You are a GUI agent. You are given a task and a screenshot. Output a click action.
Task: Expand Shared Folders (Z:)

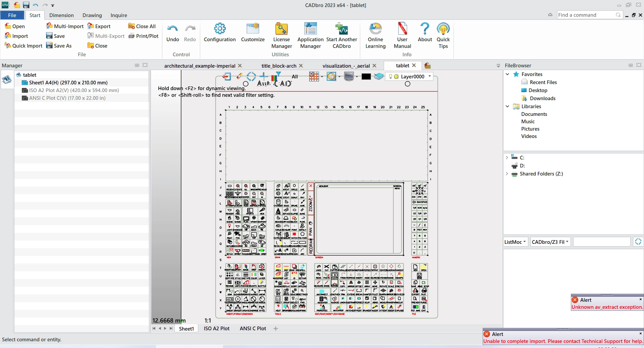click(x=507, y=173)
